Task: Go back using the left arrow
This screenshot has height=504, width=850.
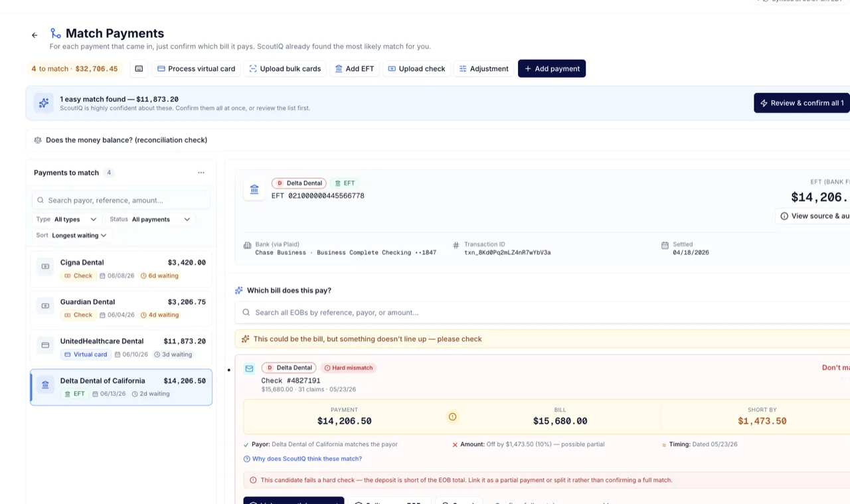Action: [x=35, y=35]
